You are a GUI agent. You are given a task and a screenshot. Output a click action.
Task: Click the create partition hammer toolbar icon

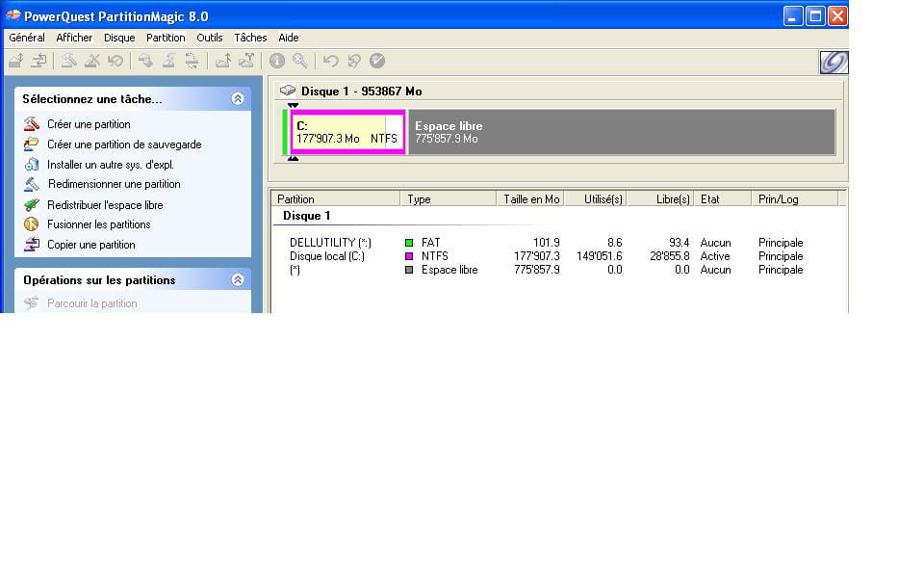(x=69, y=60)
